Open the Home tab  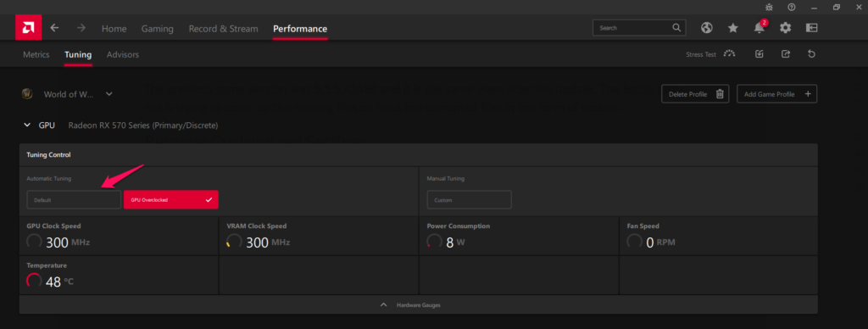[114, 29]
